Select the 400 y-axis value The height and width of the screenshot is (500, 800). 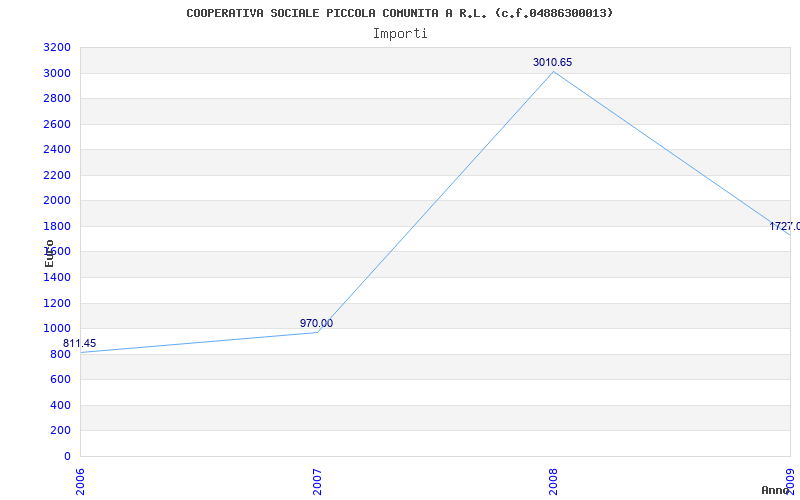tap(60, 406)
